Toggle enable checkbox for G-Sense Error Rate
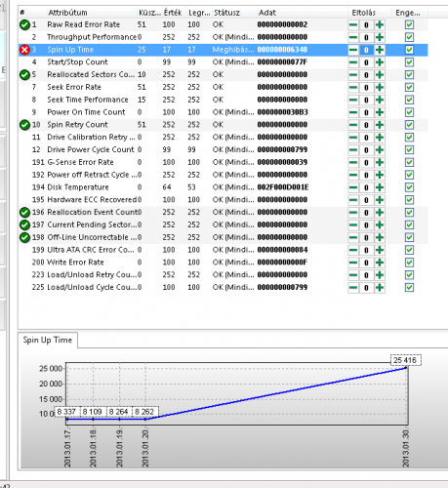Screen dimensions: 448x488 (409, 162)
